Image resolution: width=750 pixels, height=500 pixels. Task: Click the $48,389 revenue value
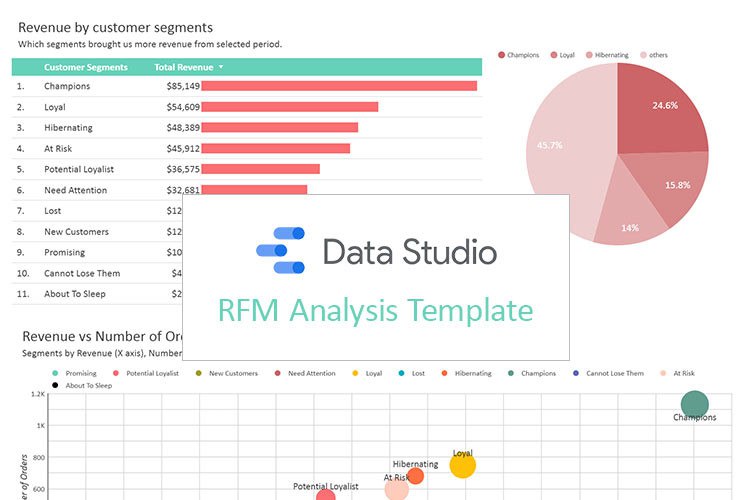click(x=183, y=128)
